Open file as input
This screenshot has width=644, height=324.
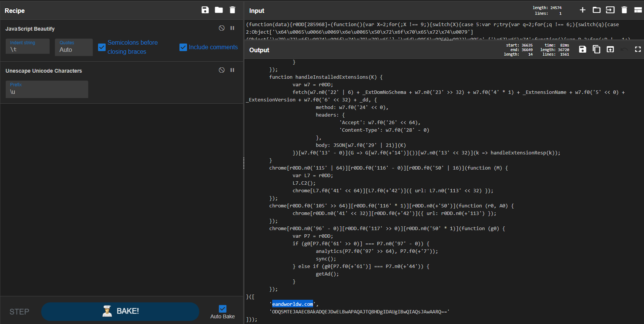(610, 10)
